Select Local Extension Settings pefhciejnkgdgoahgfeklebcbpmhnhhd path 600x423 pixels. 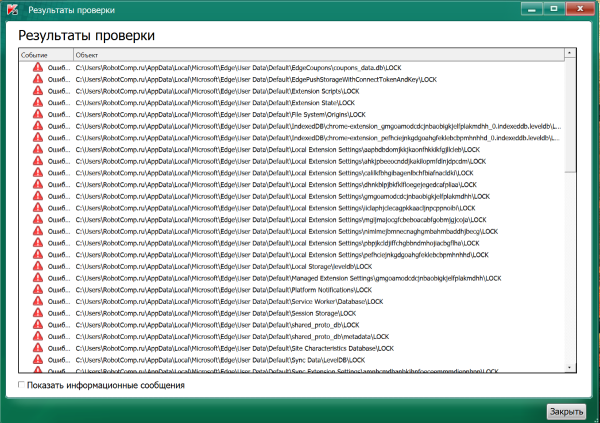pyautogui.click(x=282, y=255)
